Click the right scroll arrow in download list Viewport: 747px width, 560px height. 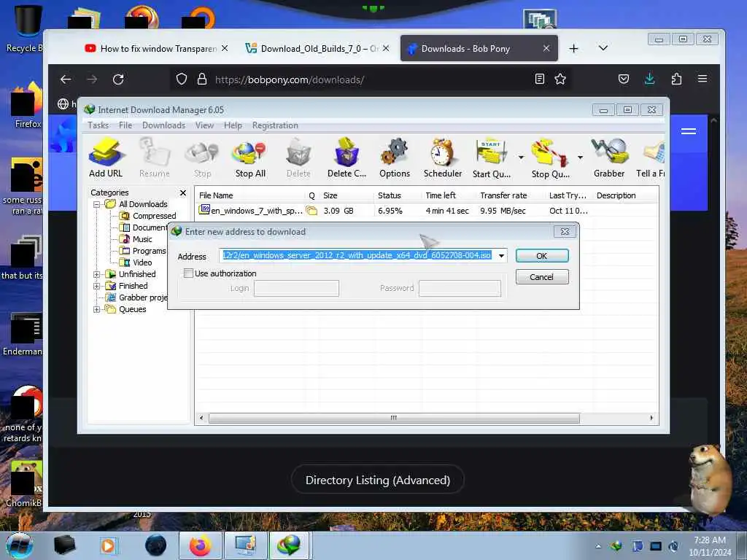[x=651, y=418]
